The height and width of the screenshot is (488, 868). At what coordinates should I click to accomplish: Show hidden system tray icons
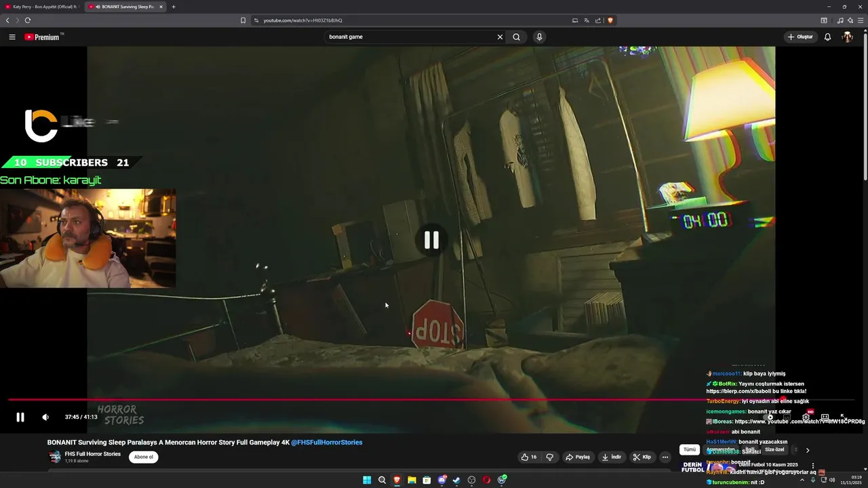click(802, 480)
